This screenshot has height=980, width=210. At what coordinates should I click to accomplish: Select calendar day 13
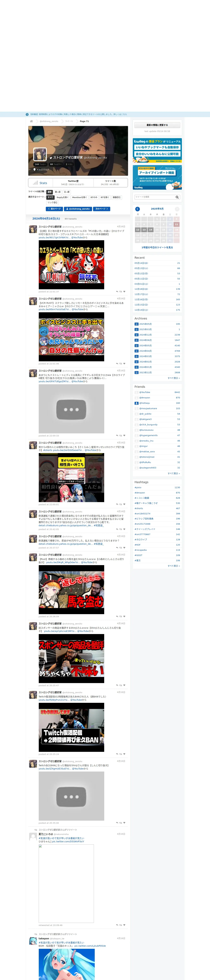[x=144, y=230]
